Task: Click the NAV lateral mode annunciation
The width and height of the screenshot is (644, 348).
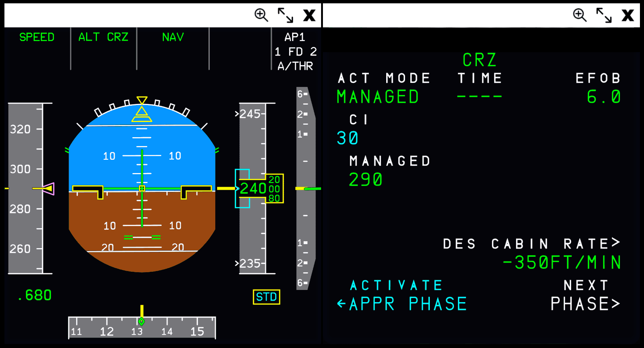Action: pyautogui.click(x=173, y=37)
